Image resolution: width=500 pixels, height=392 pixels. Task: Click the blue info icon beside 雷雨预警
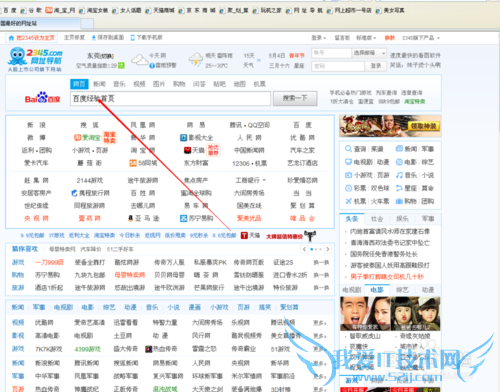152,66
